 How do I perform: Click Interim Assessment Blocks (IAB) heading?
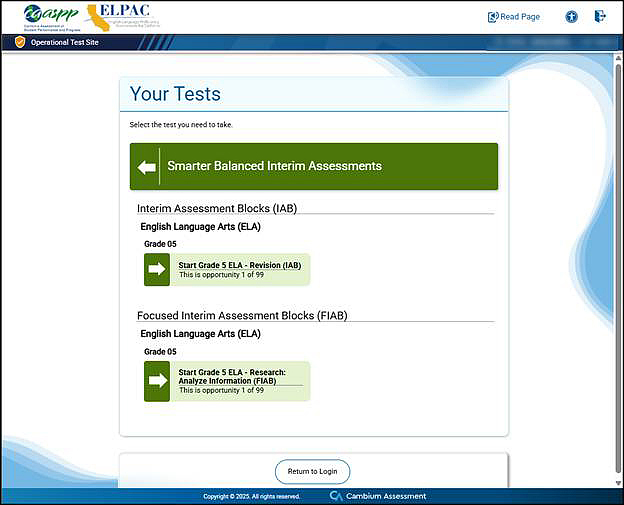click(217, 209)
